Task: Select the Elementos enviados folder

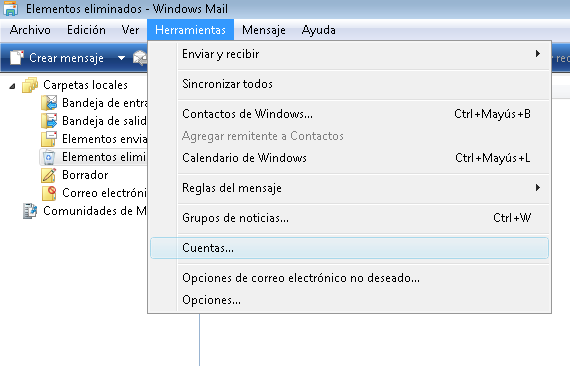Action: point(104,139)
